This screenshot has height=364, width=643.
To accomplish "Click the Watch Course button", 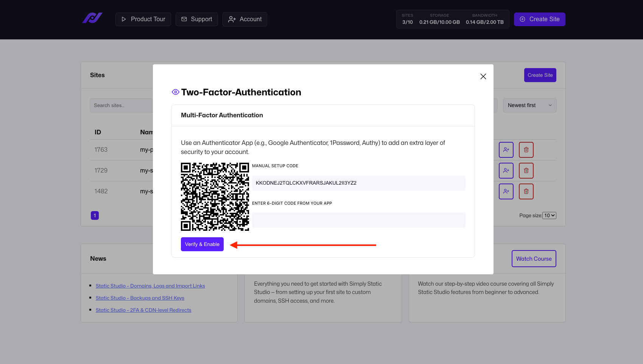I will 534,259.
